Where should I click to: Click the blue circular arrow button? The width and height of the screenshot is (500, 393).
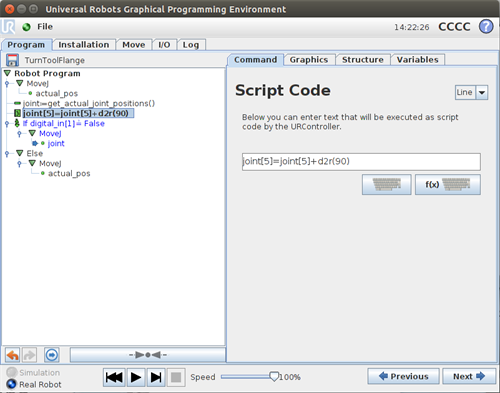52,355
